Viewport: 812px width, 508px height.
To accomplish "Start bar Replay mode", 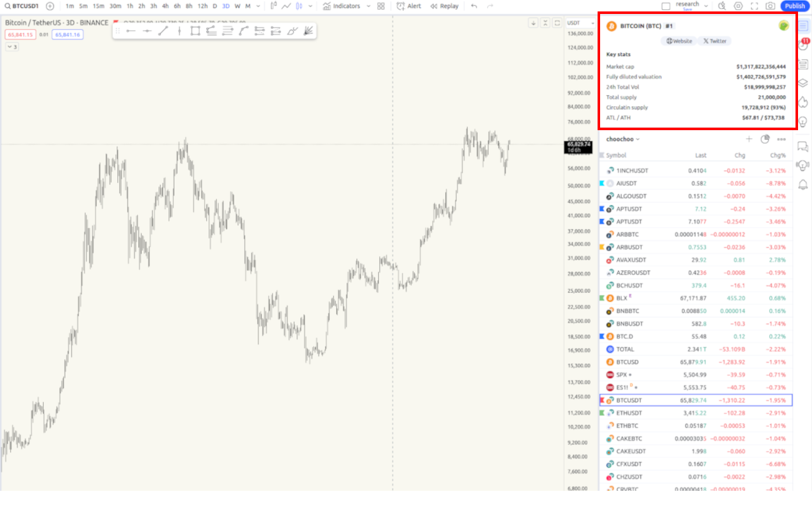I will point(444,6).
